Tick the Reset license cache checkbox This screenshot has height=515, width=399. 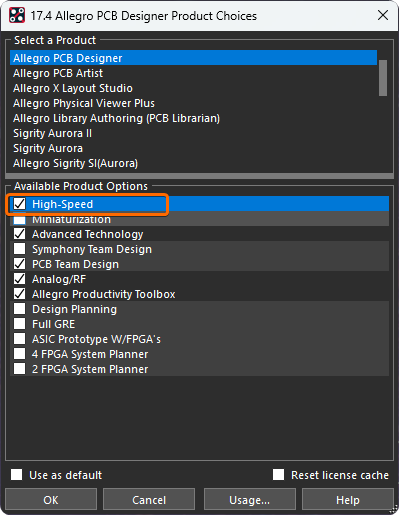pos(279,475)
